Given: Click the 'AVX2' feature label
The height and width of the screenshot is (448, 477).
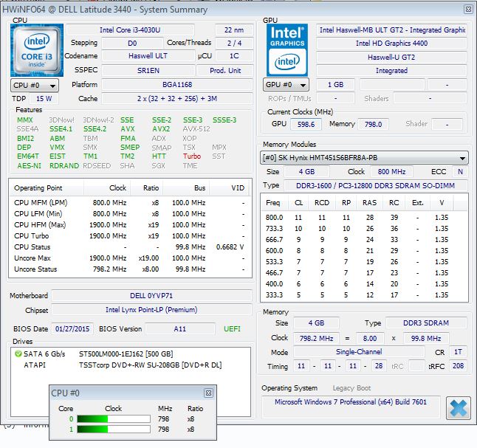Looking at the screenshot, I should pos(161,129).
